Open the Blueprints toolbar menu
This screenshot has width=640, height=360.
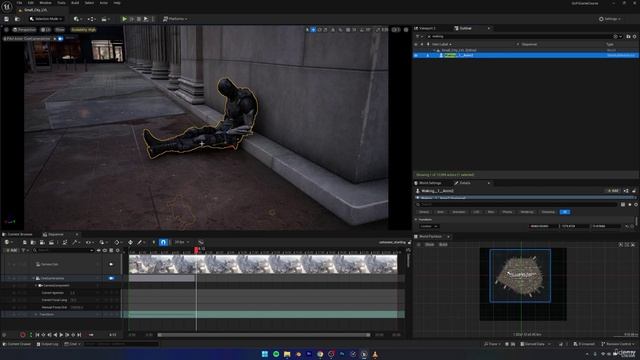[91, 19]
